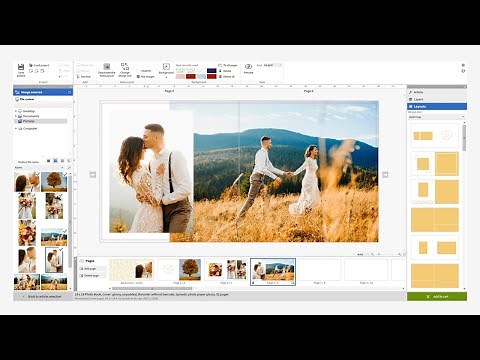Open the cover page thumbnail
480x360 pixels.
[x=132, y=270]
